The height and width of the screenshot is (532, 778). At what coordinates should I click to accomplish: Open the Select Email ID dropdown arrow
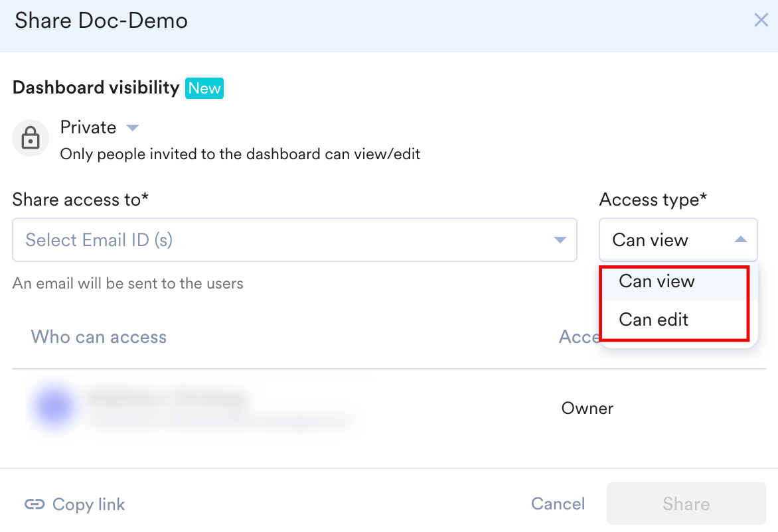coord(560,240)
